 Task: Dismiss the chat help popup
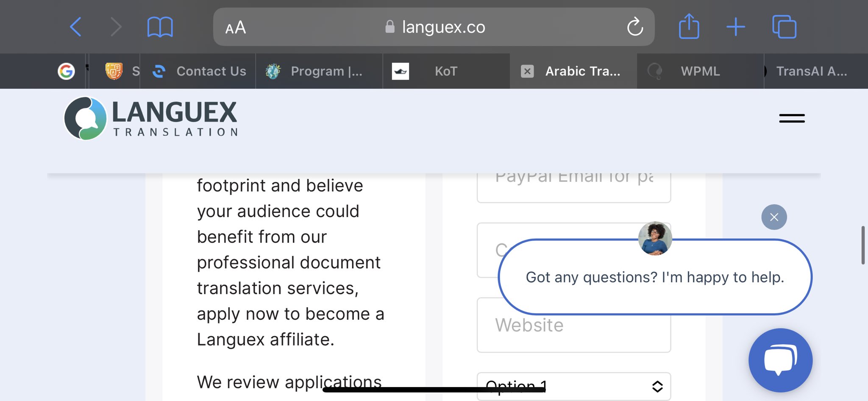pos(774,217)
